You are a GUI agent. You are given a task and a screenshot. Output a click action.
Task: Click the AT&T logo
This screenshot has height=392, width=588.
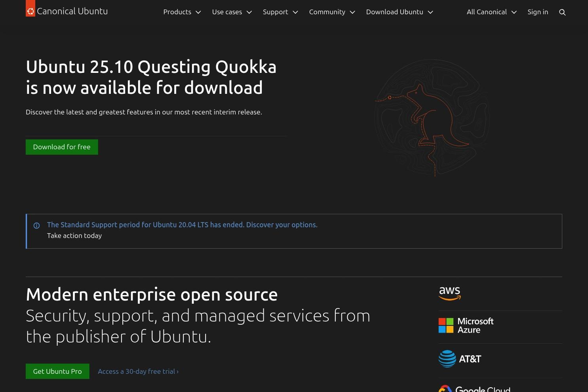click(x=460, y=359)
